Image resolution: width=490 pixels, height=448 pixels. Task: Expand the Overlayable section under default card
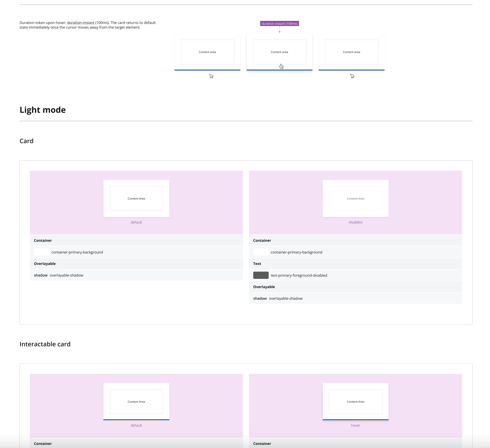pos(45,263)
